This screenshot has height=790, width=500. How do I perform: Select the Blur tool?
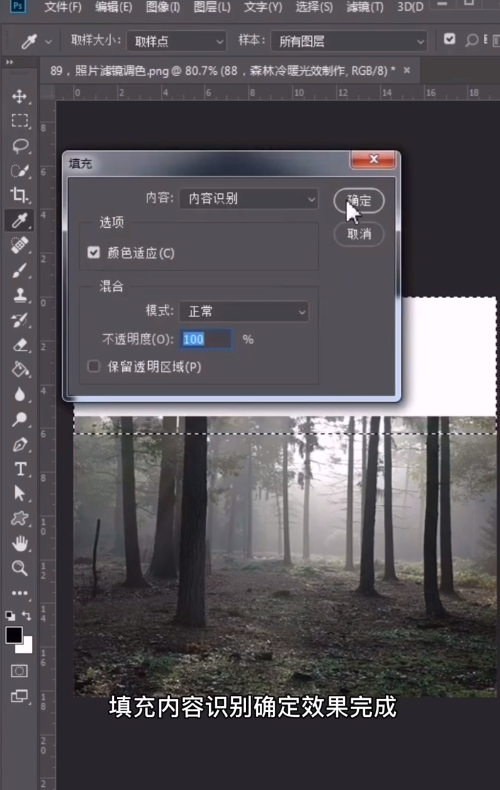click(20, 394)
